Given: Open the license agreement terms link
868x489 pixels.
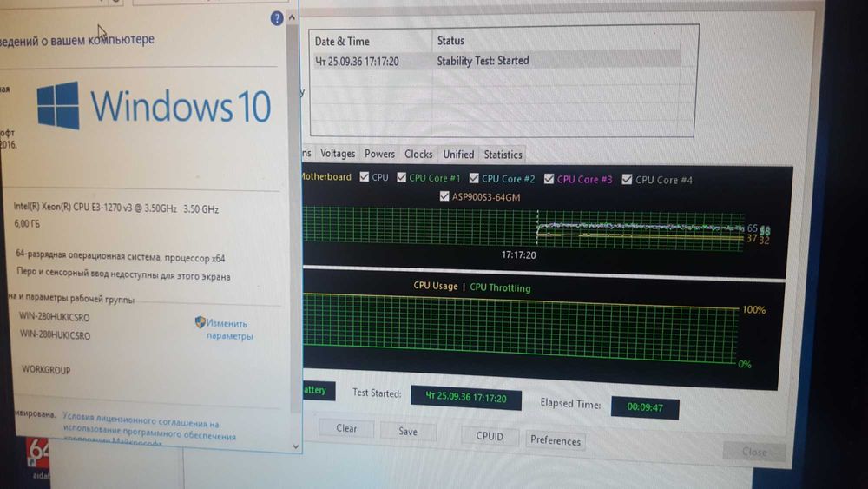Looking at the screenshot, I should click(x=149, y=430).
